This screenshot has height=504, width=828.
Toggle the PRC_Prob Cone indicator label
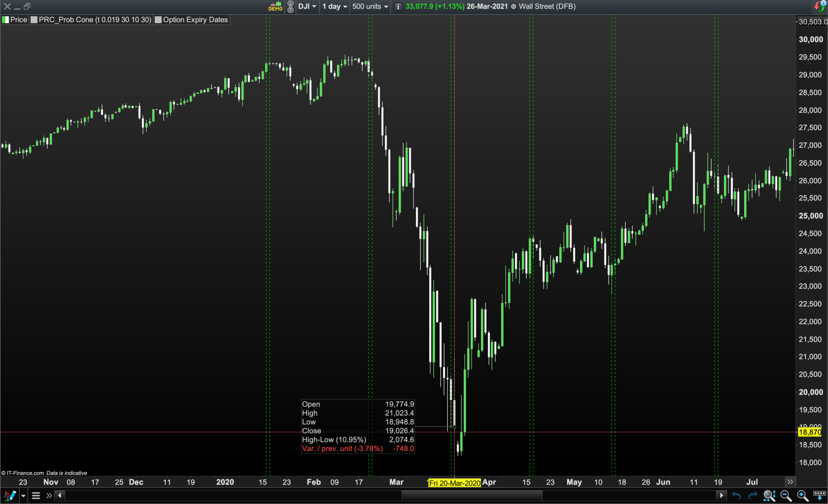click(91, 20)
